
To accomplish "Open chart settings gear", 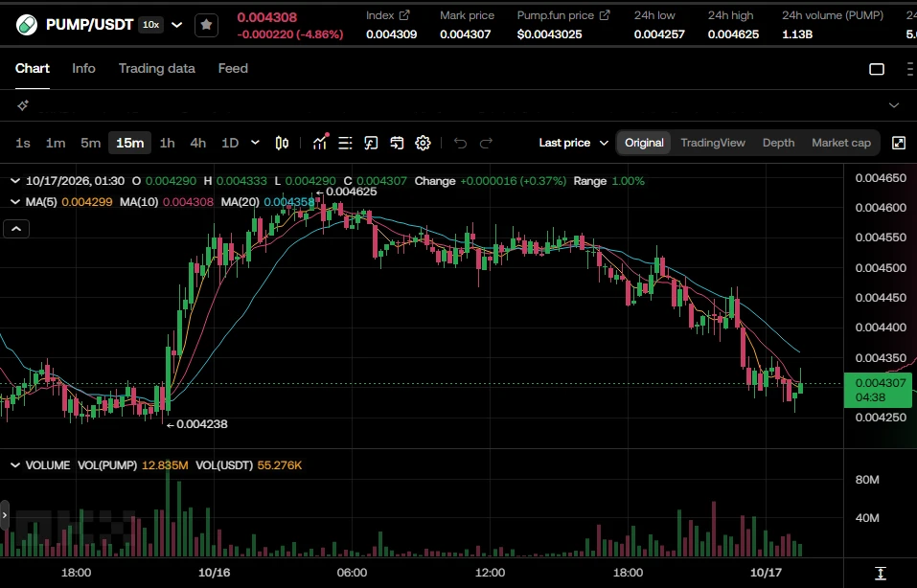I will (x=423, y=143).
